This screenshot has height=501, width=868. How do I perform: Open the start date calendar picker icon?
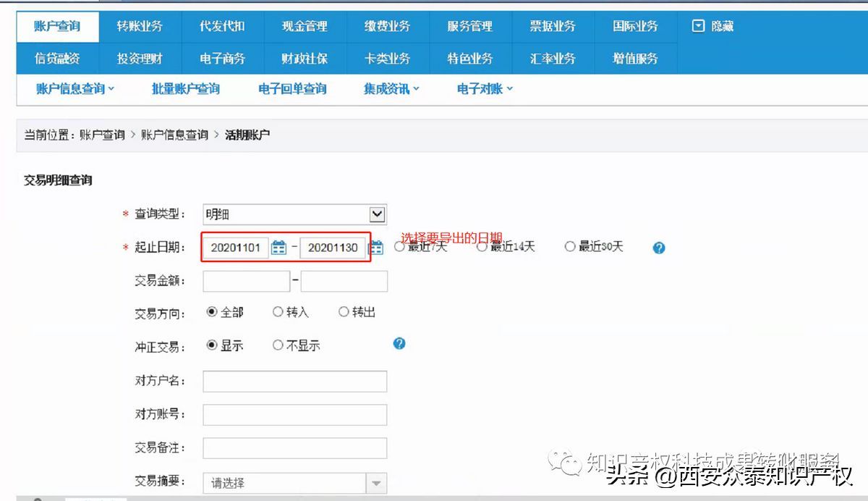pos(278,248)
